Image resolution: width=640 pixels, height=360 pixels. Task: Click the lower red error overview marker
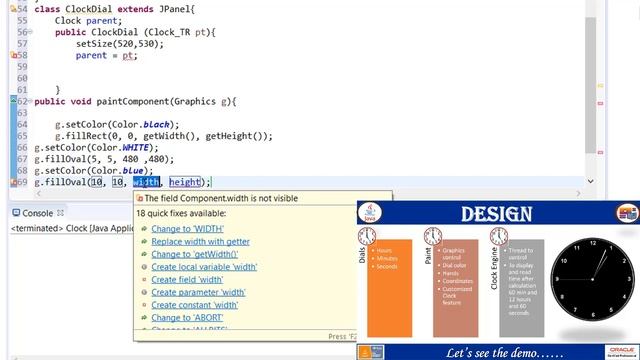click(600, 152)
